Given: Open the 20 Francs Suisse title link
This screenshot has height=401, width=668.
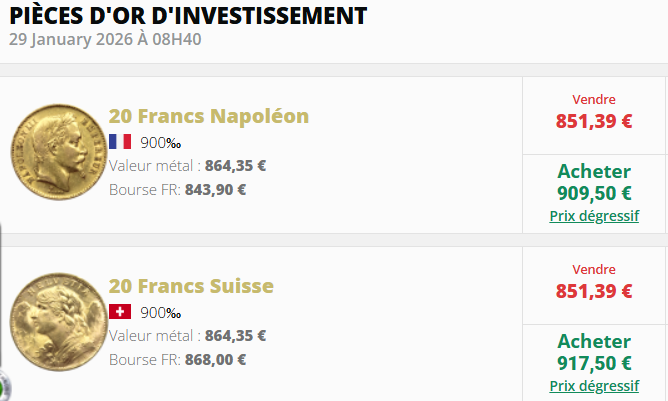Looking at the screenshot, I should click(191, 287).
